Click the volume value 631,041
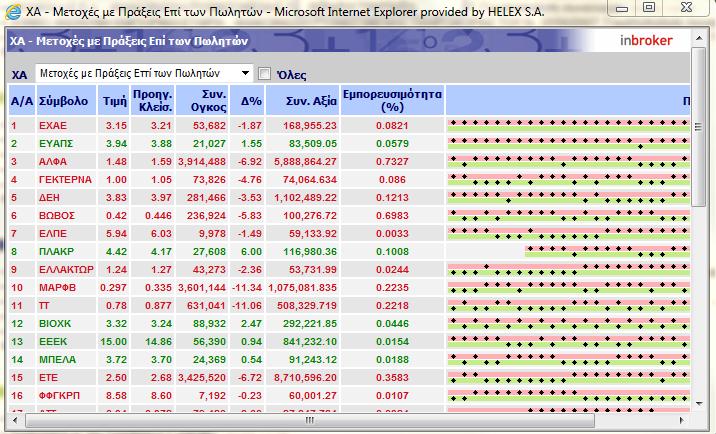Screen dimensions: 716x434 (206, 306)
